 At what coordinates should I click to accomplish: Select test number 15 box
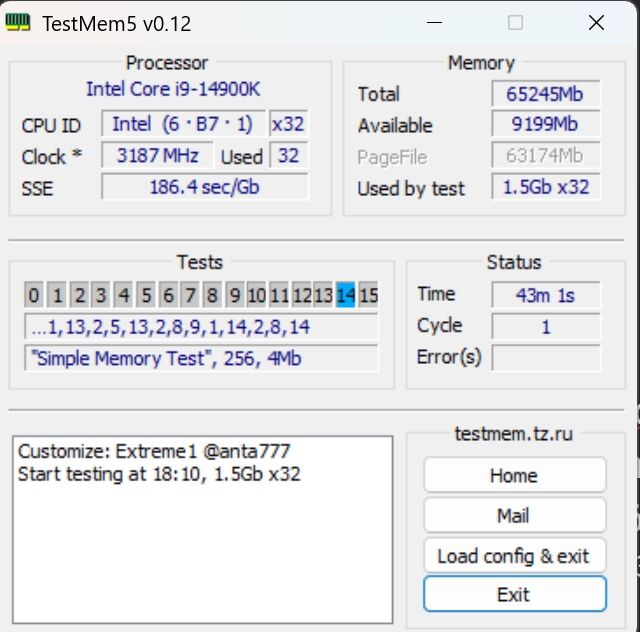pos(369,295)
